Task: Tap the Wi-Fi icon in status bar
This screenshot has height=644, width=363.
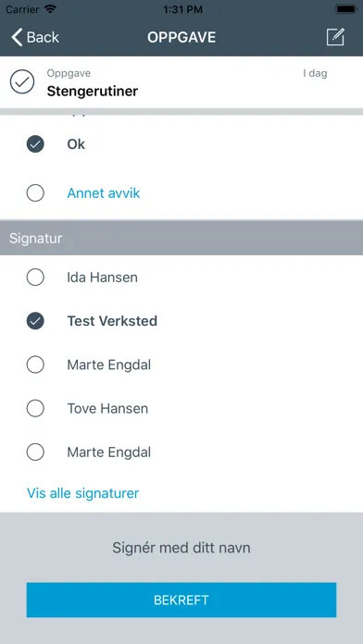Action: click(x=51, y=9)
